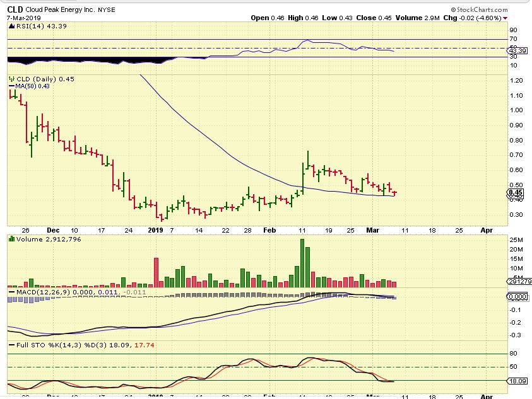Click the -0.2 MACD axis label

[x=516, y=322]
